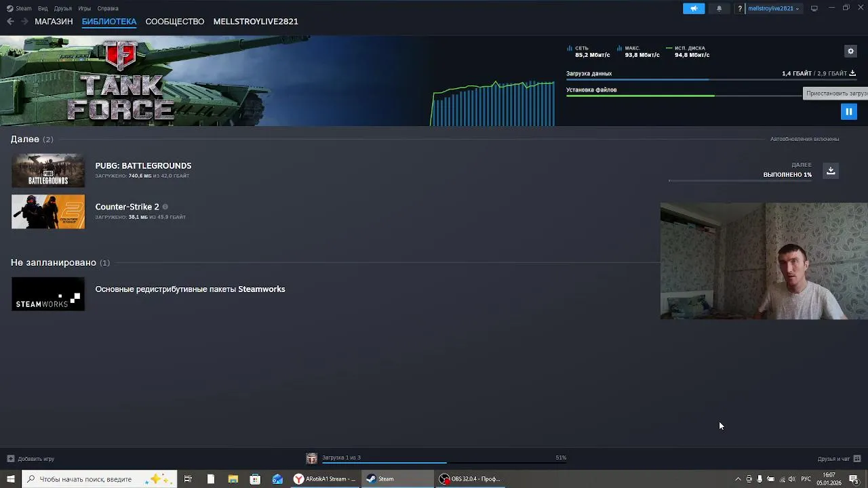Show hidden system tray icons

point(738,479)
